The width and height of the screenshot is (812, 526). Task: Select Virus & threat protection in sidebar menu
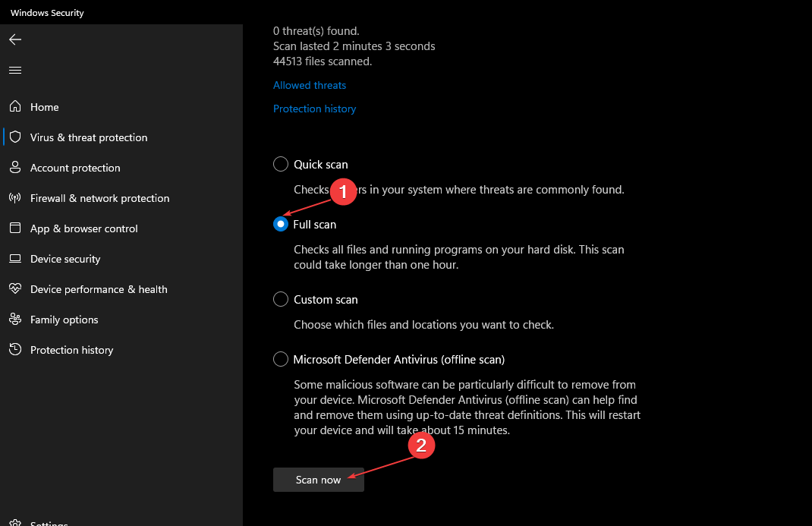(x=89, y=137)
